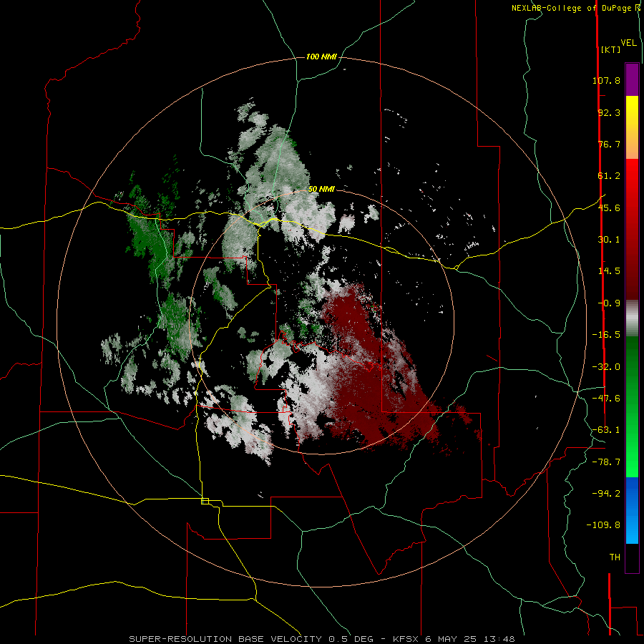Click the 100 NMI range ring label

(x=321, y=57)
